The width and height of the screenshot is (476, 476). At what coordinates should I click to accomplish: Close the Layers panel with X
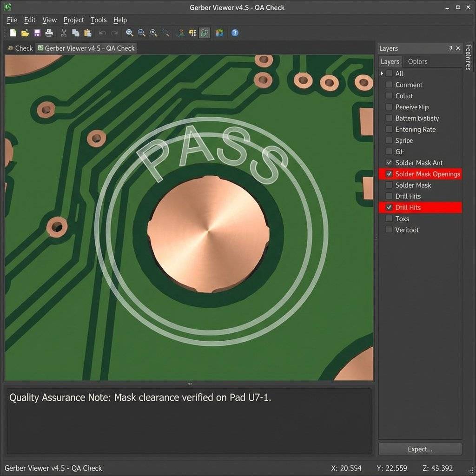(x=458, y=48)
